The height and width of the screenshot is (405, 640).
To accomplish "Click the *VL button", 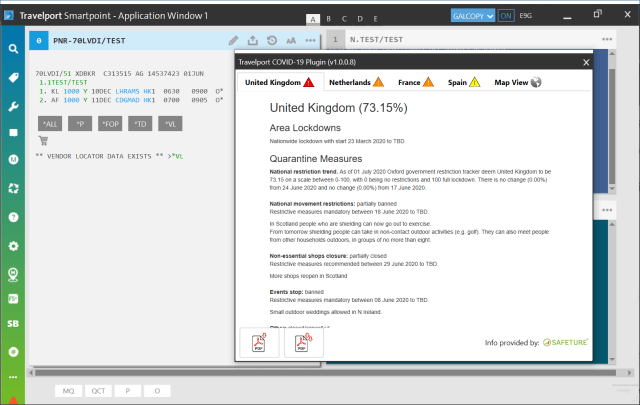I will [170, 124].
